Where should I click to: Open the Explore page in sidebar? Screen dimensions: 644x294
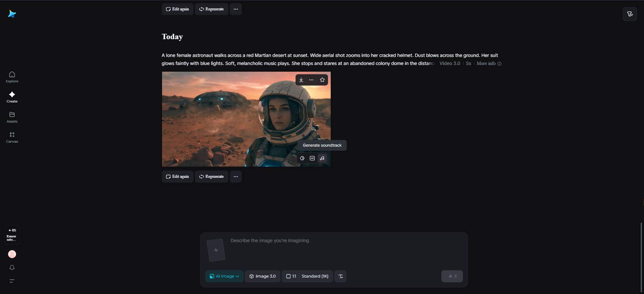point(12,77)
